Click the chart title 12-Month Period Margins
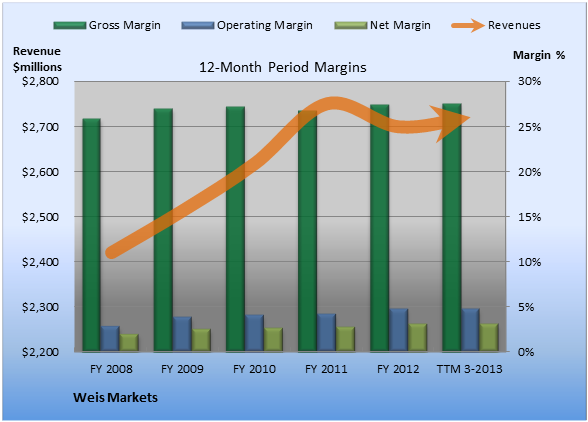Screen dimensions: 588x422 (283, 67)
